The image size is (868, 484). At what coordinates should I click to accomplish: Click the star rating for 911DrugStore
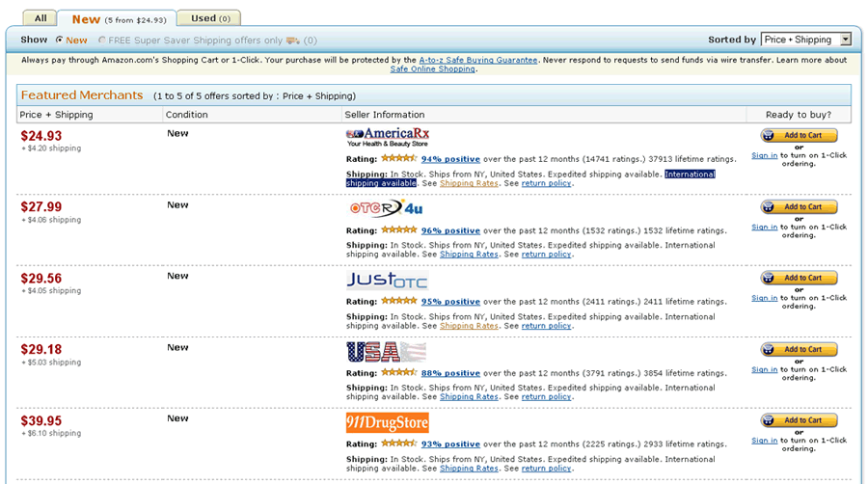point(398,444)
